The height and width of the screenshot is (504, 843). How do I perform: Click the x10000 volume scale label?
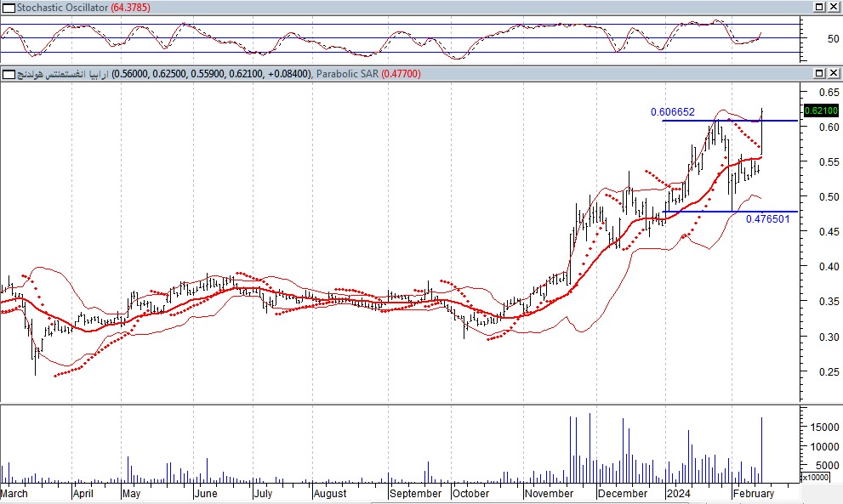(x=815, y=477)
